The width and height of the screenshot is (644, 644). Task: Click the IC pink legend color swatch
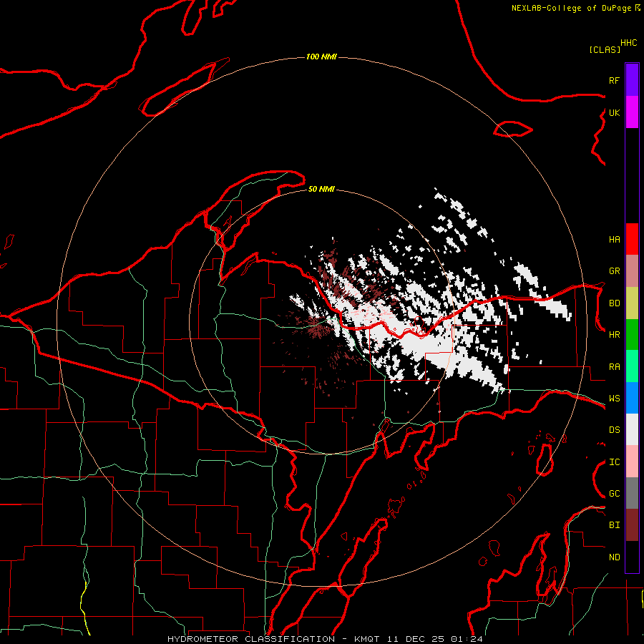click(x=632, y=462)
